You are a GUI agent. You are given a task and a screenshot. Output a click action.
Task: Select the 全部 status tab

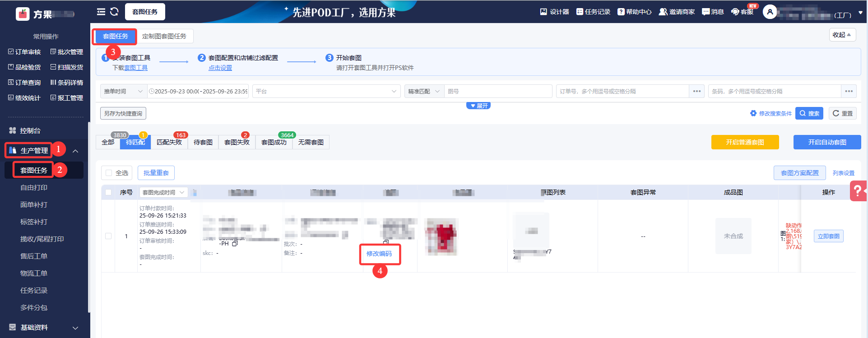108,142
